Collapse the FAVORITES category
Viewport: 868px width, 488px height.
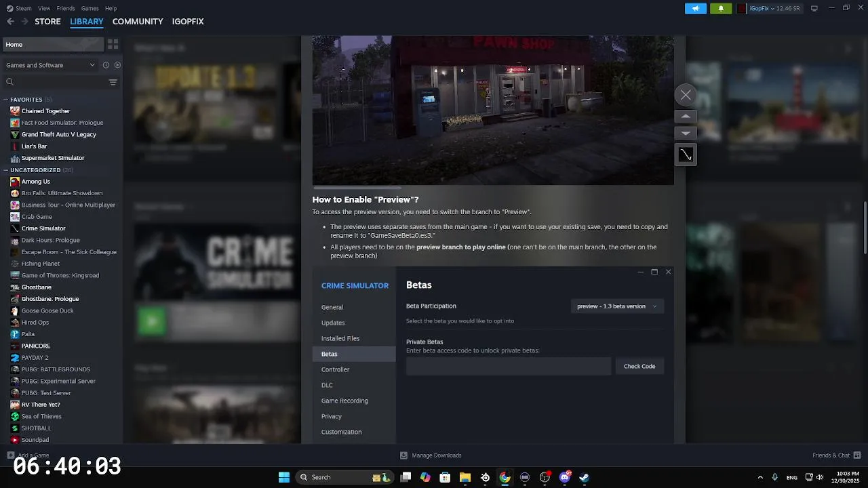tap(6, 100)
